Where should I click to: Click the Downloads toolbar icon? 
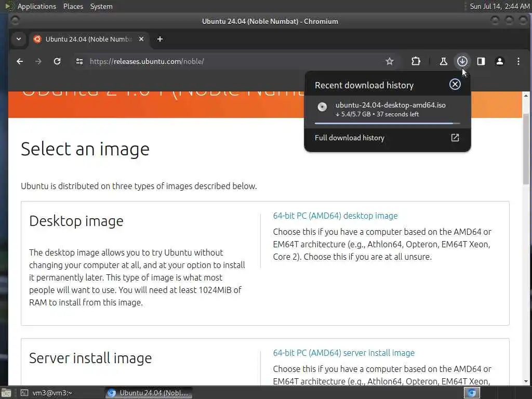coord(462,61)
